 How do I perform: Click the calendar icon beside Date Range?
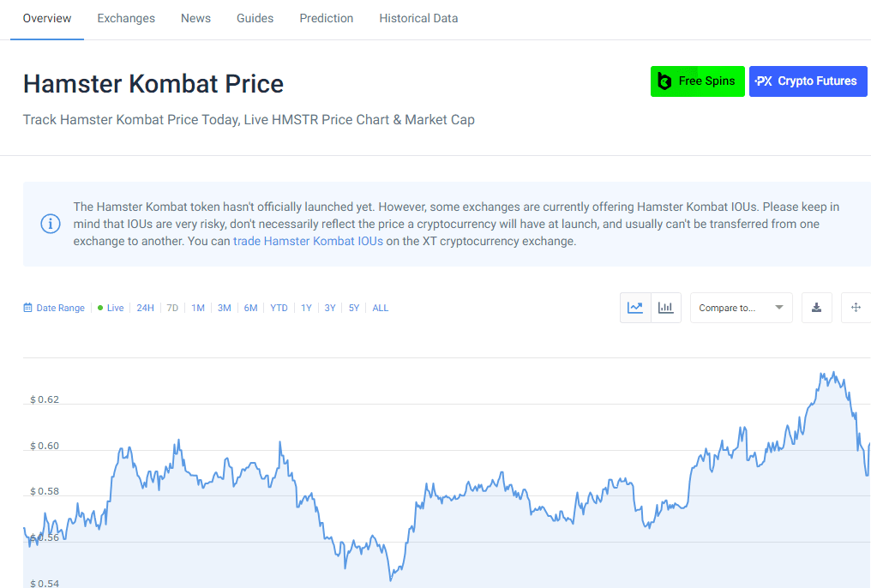tap(27, 308)
